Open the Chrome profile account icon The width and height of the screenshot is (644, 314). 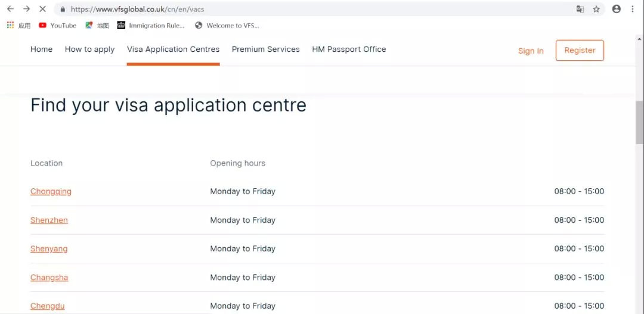(x=617, y=9)
